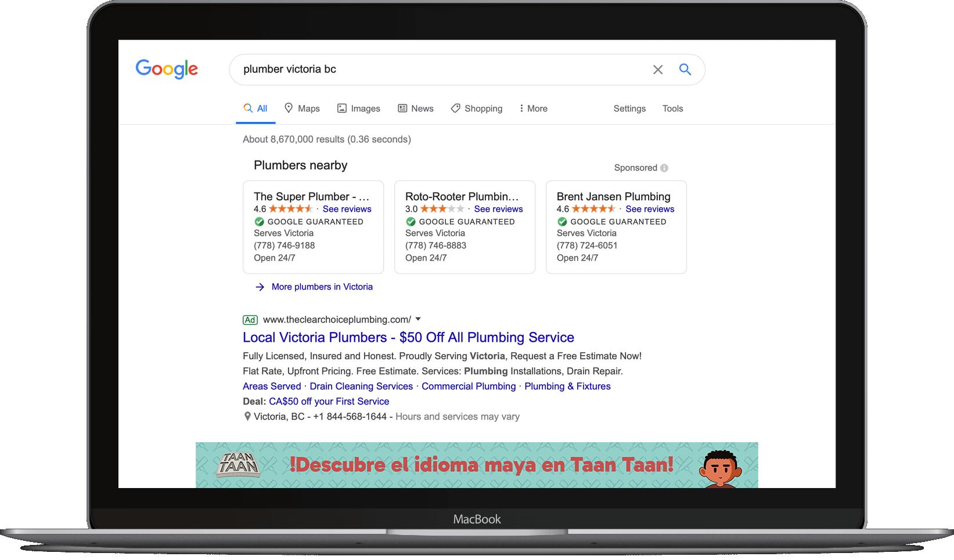Image resolution: width=954 pixels, height=560 pixels.
Task: Open The Super Plumber listing title
Action: 312,197
